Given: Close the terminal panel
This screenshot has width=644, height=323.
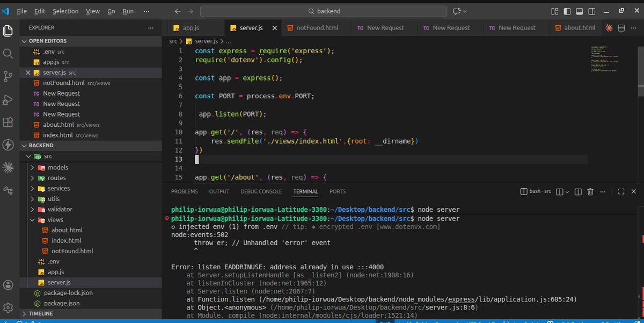Looking at the screenshot, I should tap(634, 191).
